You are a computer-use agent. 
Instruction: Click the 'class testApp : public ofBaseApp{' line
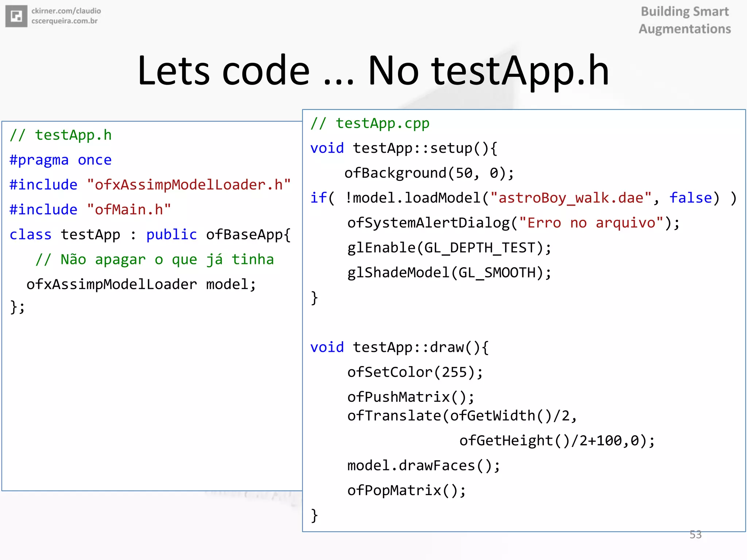coord(150,235)
